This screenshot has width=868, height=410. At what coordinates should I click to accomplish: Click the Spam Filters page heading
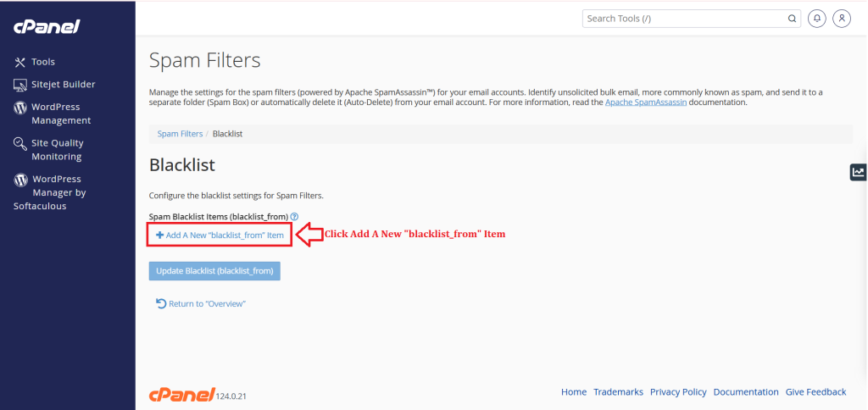pyautogui.click(x=205, y=60)
